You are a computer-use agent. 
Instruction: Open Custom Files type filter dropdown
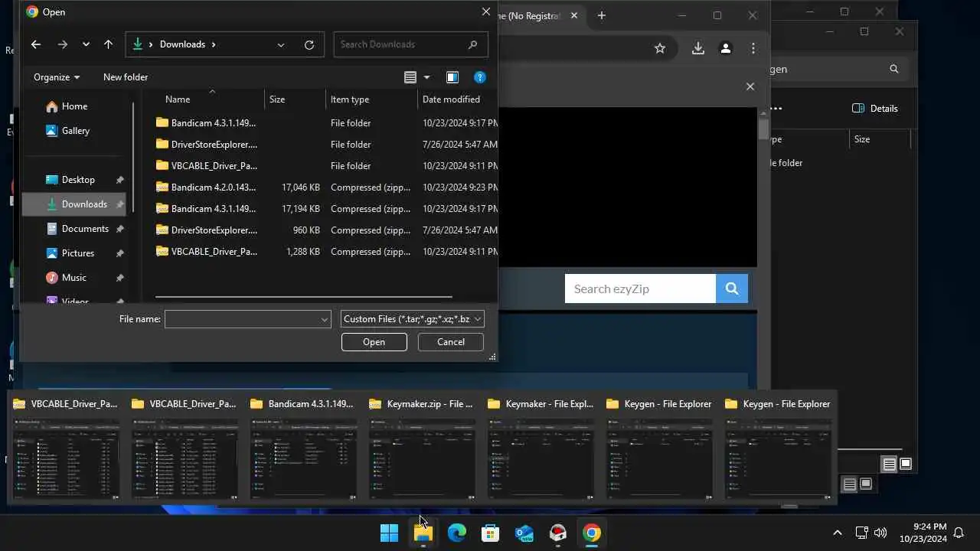click(x=412, y=319)
